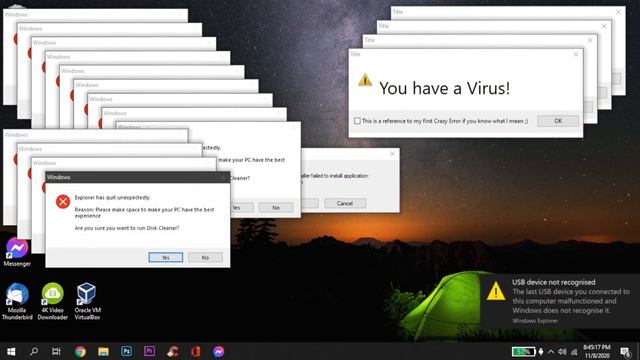
Task: Check battery status at 57%
Action: tap(523, 351)
